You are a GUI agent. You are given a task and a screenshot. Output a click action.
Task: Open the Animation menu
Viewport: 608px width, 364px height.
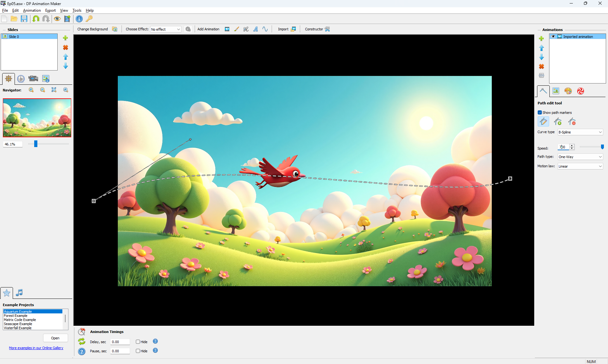pyautogui.click(x=32, y=10)
